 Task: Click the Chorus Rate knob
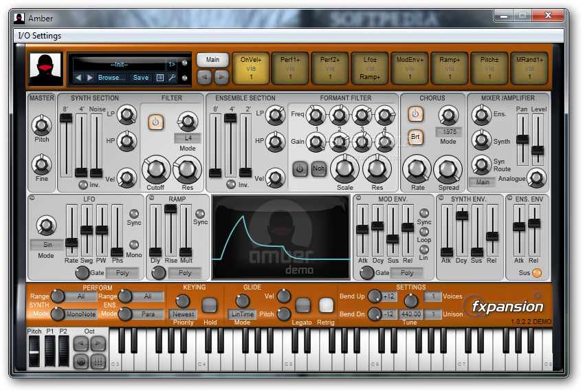[x=417, y=169]
